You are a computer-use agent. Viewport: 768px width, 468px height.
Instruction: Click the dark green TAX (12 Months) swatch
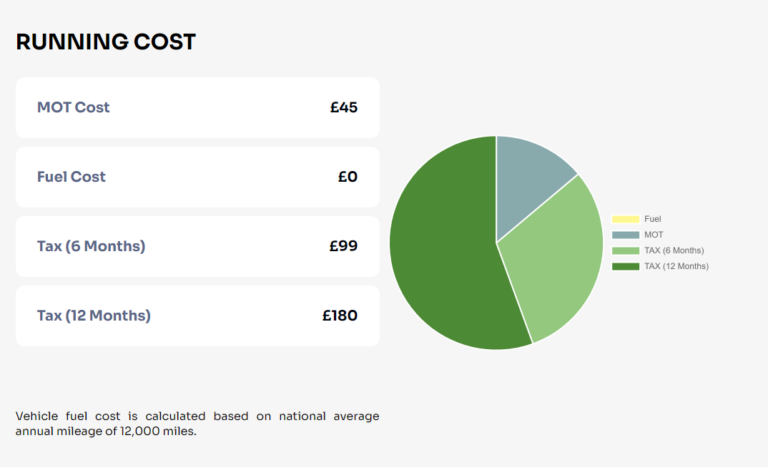pyautogui.click(x=625, y=266)
